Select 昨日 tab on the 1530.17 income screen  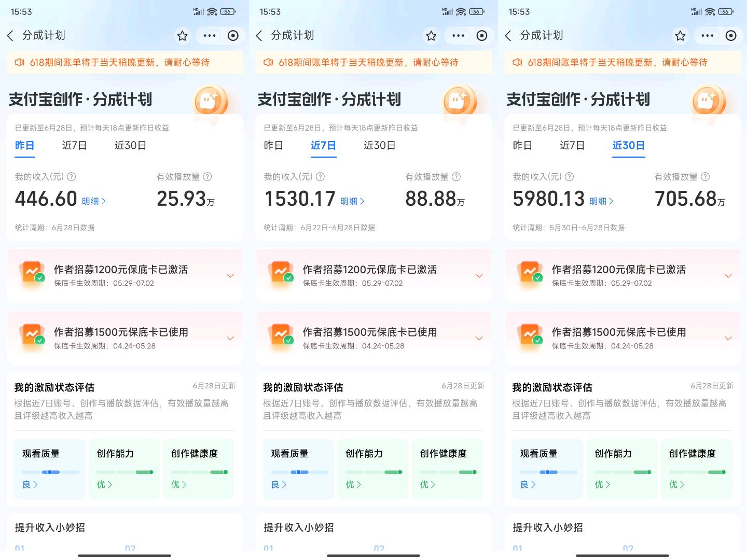(273, 146)
